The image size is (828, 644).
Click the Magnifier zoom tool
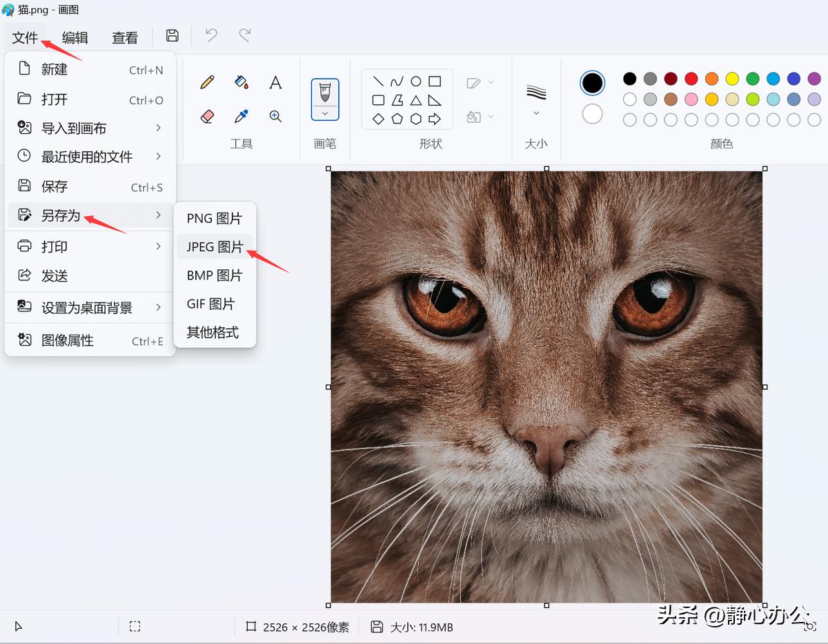pyautogui.click(x=275, y=117)
